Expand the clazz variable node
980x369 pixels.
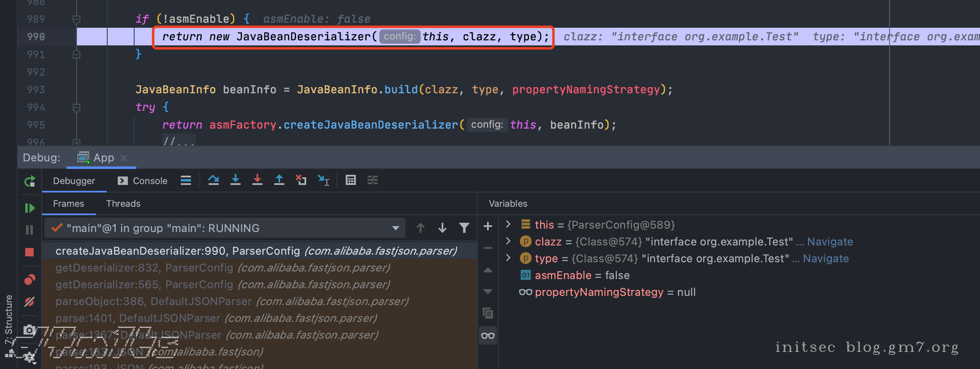pyautogui.click(x=508, y=241)
